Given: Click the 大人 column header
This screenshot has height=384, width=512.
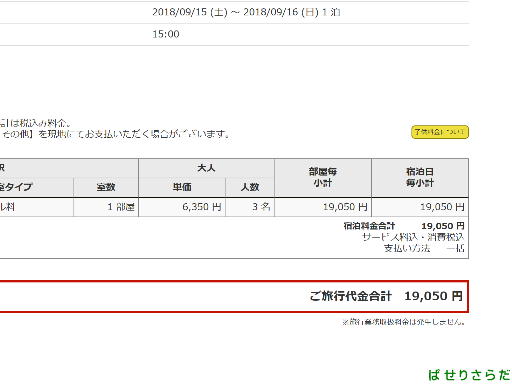Looking at the screenshot, I should pos(206,168).
